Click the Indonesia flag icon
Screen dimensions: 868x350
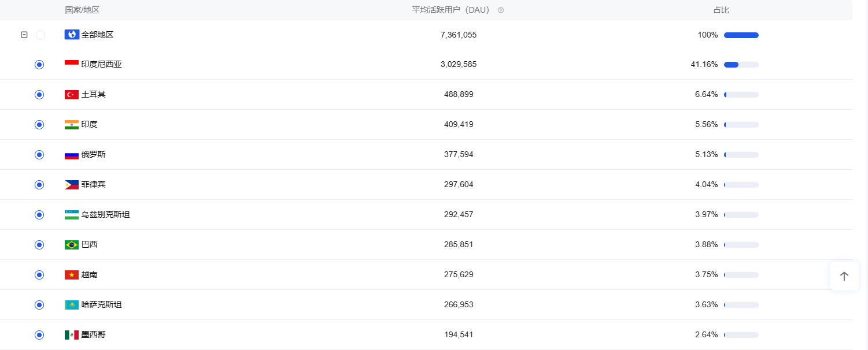(x=72, y=64)
